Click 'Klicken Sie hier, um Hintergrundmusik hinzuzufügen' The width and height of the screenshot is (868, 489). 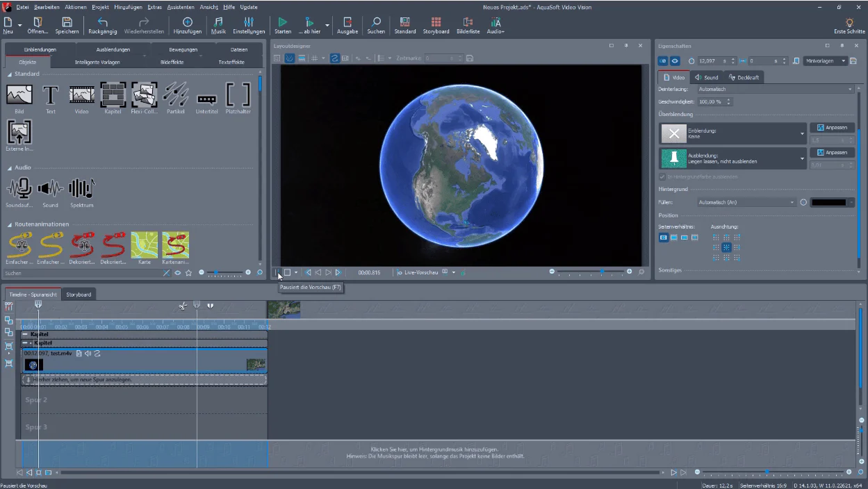point(436,449)
